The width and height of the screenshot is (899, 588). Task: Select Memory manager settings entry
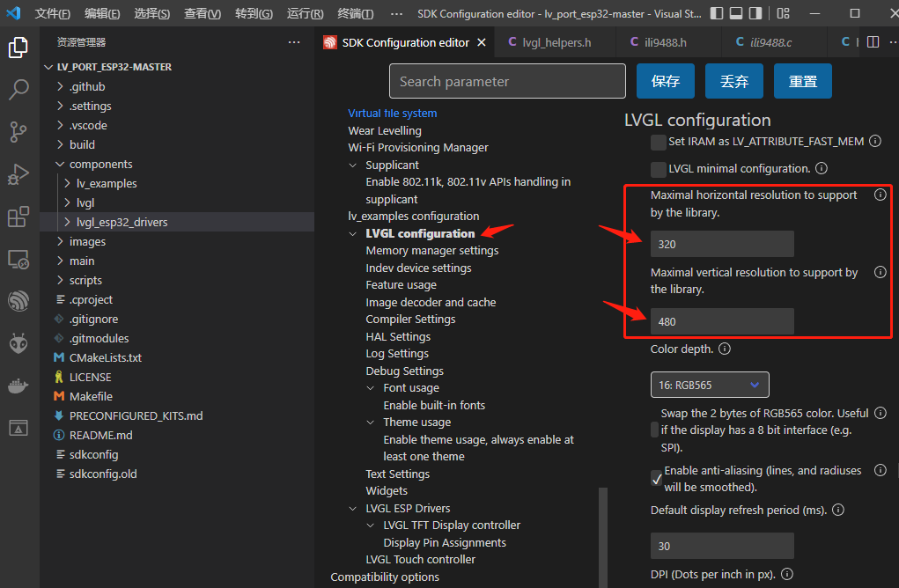(x=431, y=251)
